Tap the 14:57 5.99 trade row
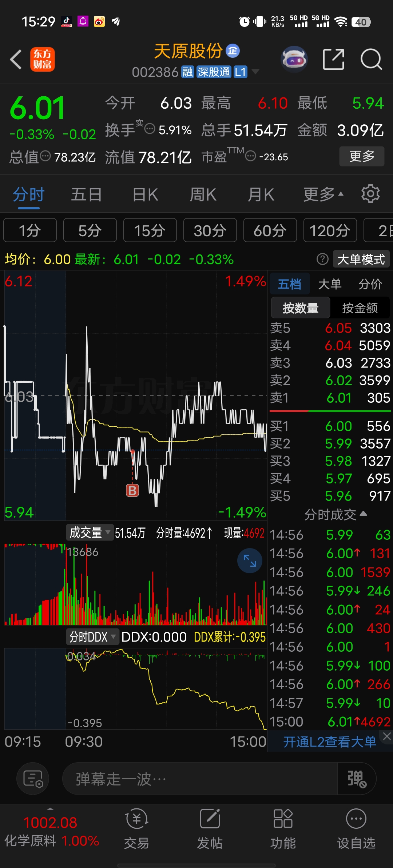This screenshot has width=393, height=868. pos(330,703)
